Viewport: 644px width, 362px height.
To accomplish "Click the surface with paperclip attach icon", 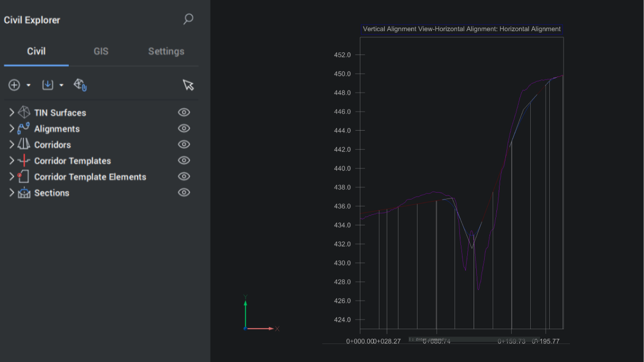I will point(80,85).
